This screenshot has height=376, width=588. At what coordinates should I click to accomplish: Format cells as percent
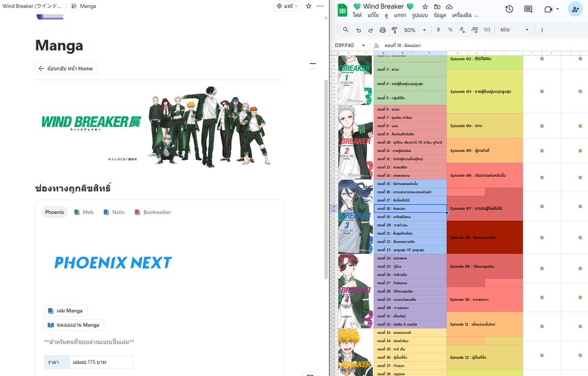click(450, 30)
